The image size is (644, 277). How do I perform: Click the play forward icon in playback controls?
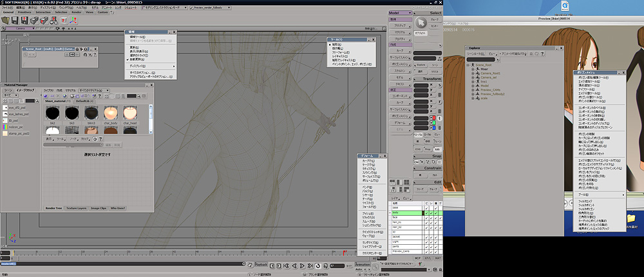[x=302, y=266]
